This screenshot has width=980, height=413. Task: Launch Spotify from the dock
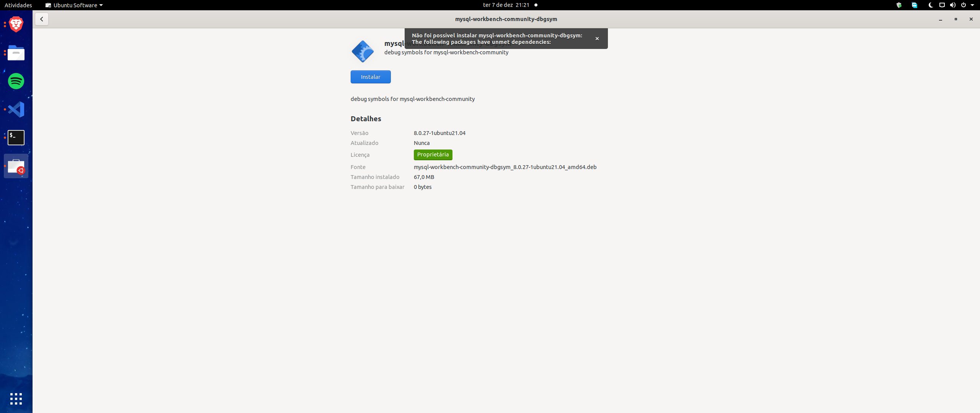16,81
